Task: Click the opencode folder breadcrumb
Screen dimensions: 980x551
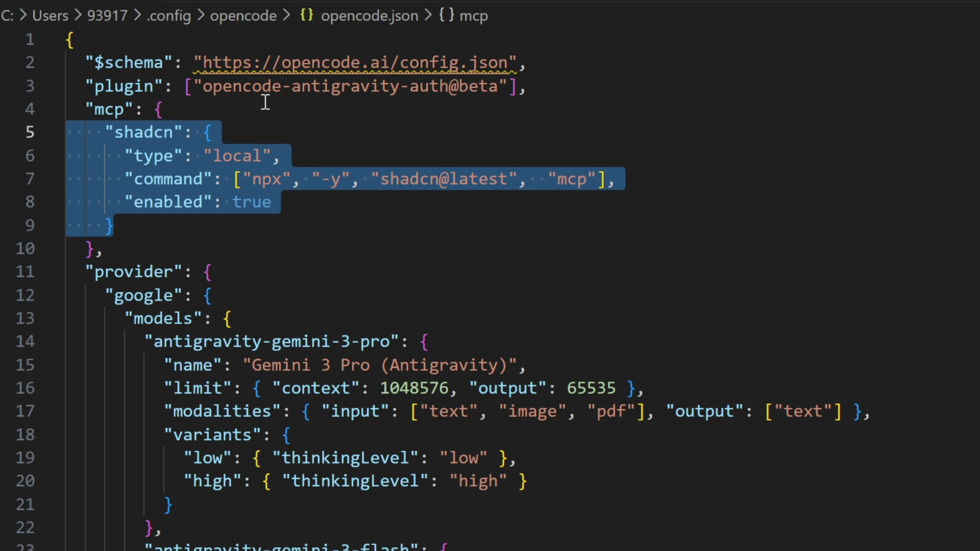Action: (x=243, y=16)
